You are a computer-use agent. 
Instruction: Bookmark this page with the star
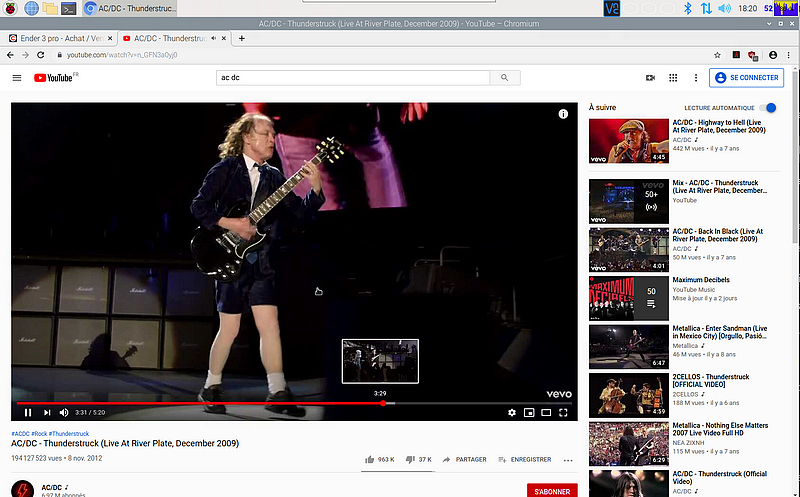click(x=717, y=55)
